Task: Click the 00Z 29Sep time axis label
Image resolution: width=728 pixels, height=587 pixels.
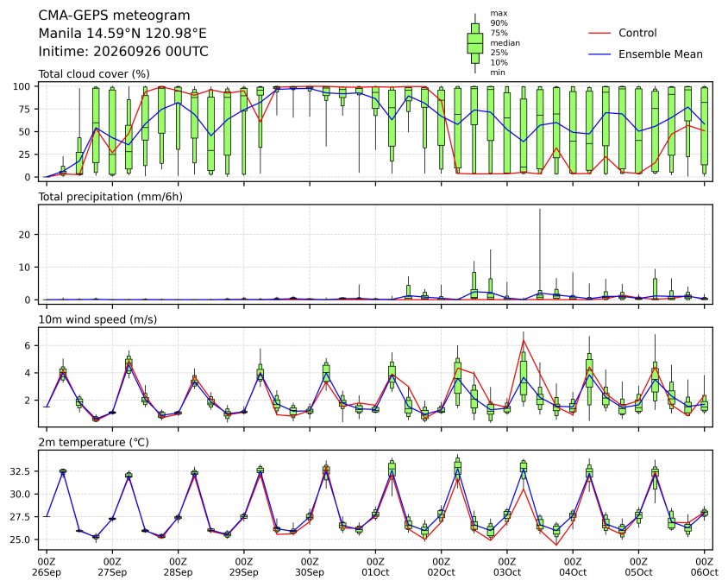Action: pyautogui.click(x=244, y=567)
